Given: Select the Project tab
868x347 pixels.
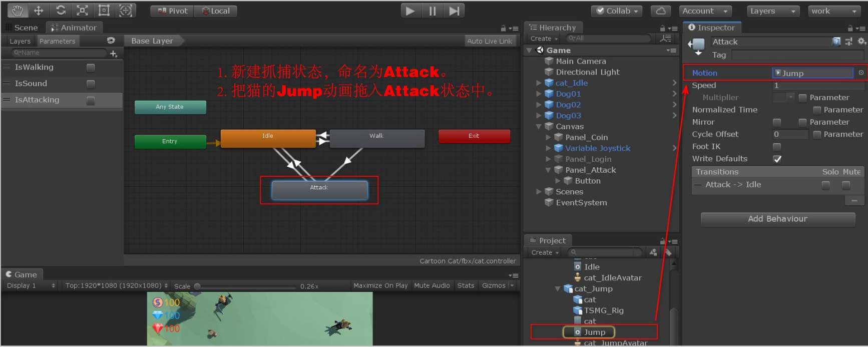Looking at the screenshot, I should point(548,240).
